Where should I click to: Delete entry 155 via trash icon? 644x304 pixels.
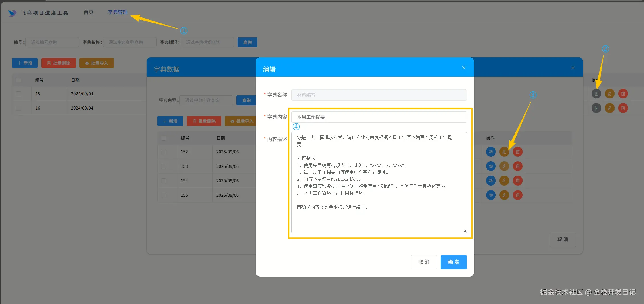tap(517, 195)
